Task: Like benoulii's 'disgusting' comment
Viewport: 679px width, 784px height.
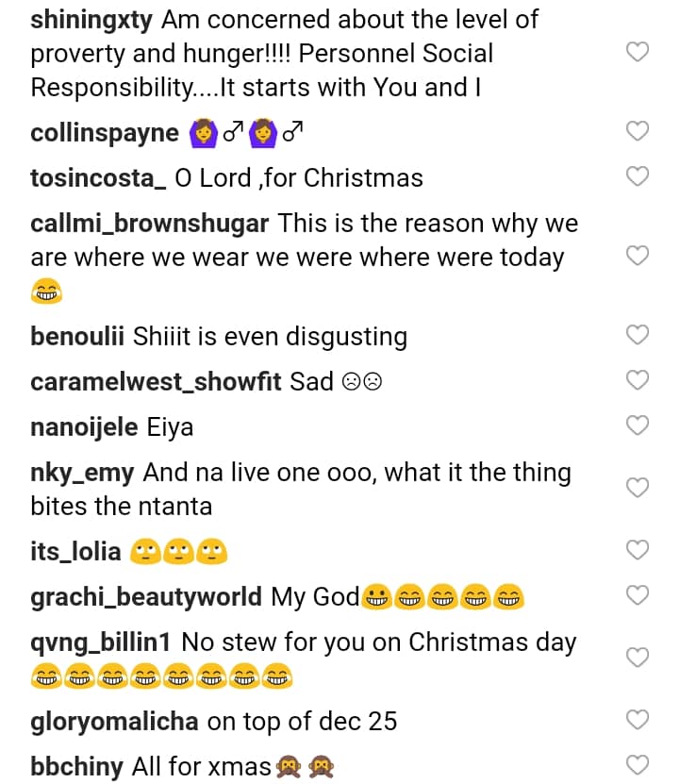Action: (x=638, y=335)
